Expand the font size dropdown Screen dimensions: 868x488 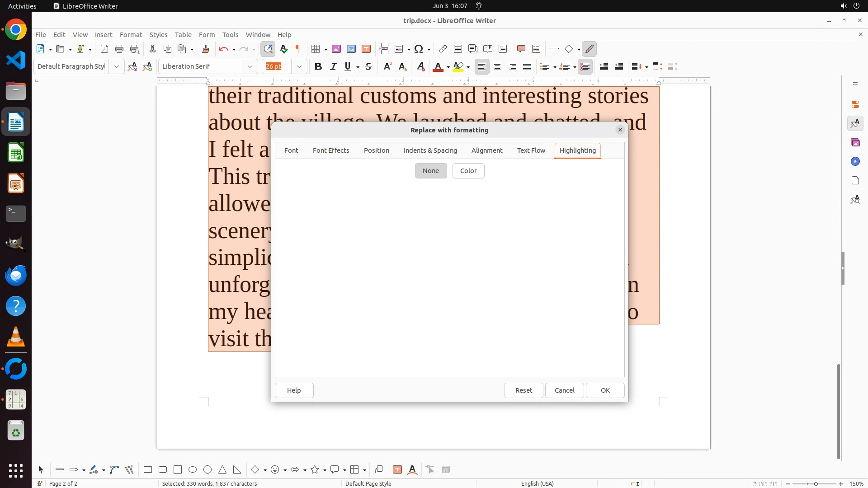(299, 66)
